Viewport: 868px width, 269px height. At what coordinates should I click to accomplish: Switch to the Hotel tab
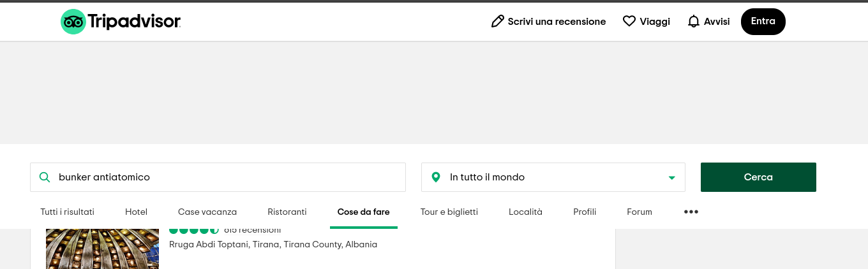coord(136,212)
